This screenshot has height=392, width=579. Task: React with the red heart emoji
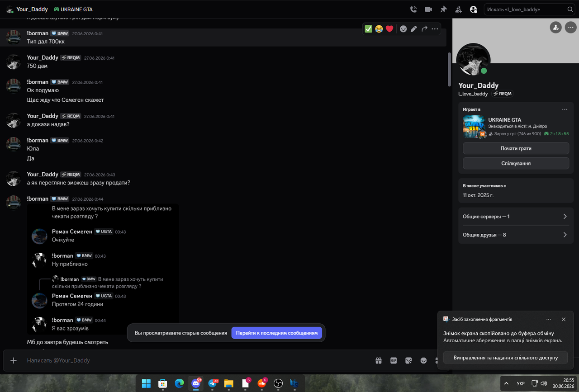pyautogui.click(x=389, y=29)
